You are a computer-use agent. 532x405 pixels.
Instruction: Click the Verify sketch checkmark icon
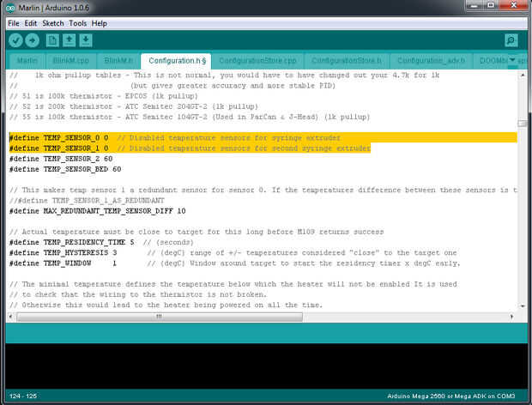[15, 40]
